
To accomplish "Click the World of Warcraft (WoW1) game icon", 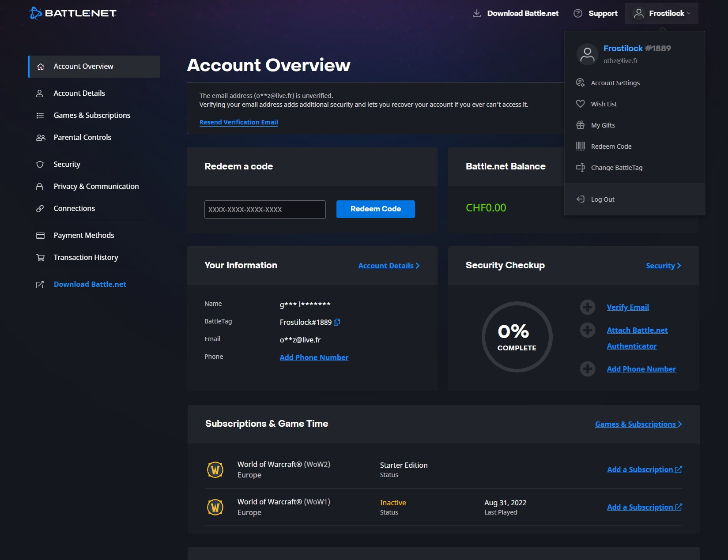I will (215, 507).
